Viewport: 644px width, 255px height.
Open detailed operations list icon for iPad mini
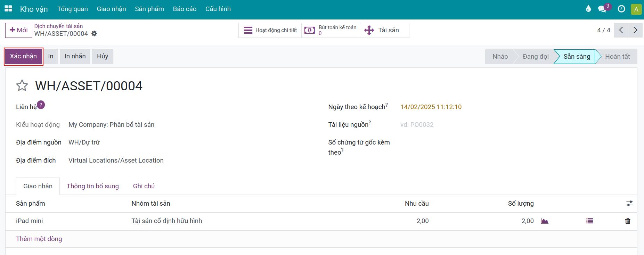tap(590, 221)
